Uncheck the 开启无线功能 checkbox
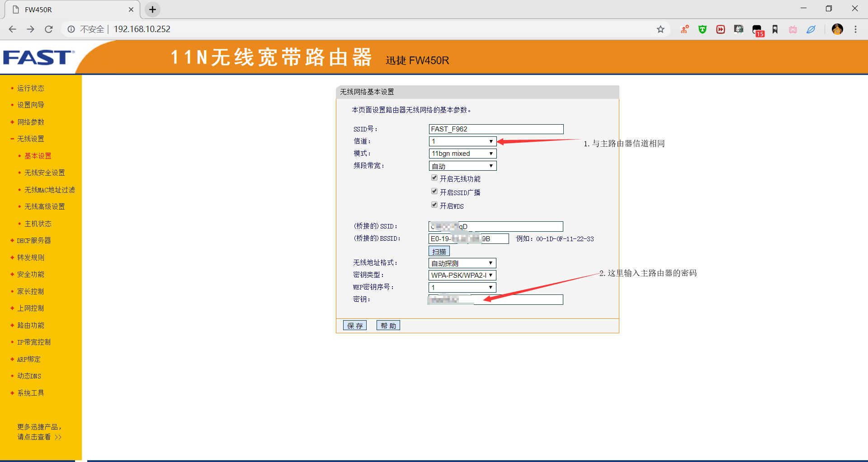Viewport: 868px width, 462px height. tap(434, 177)
